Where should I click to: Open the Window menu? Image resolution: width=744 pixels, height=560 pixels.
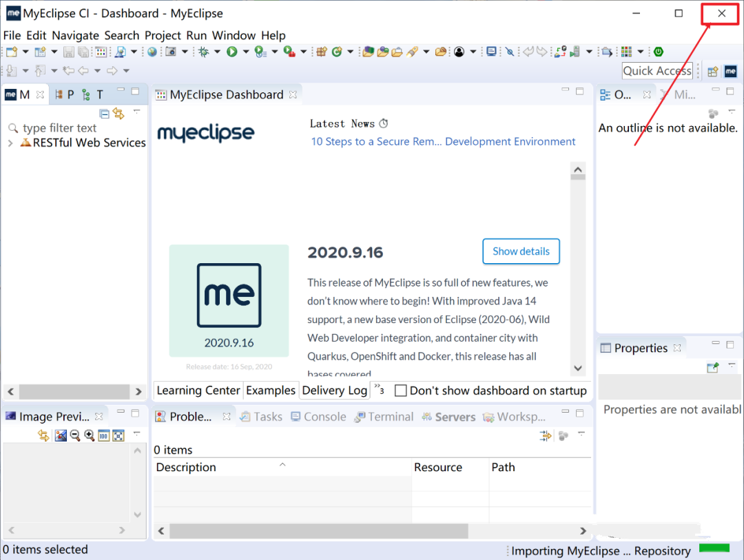coord(234,36)
